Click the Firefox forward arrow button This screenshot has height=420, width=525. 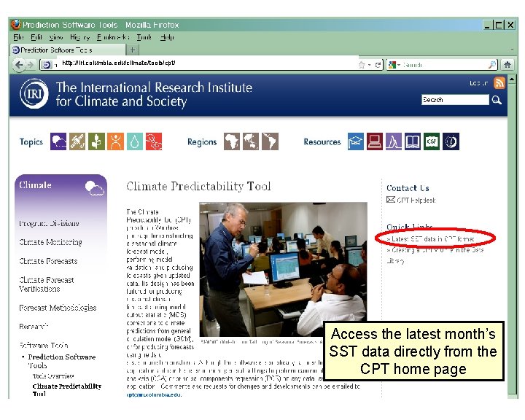(x=31, y=65)
